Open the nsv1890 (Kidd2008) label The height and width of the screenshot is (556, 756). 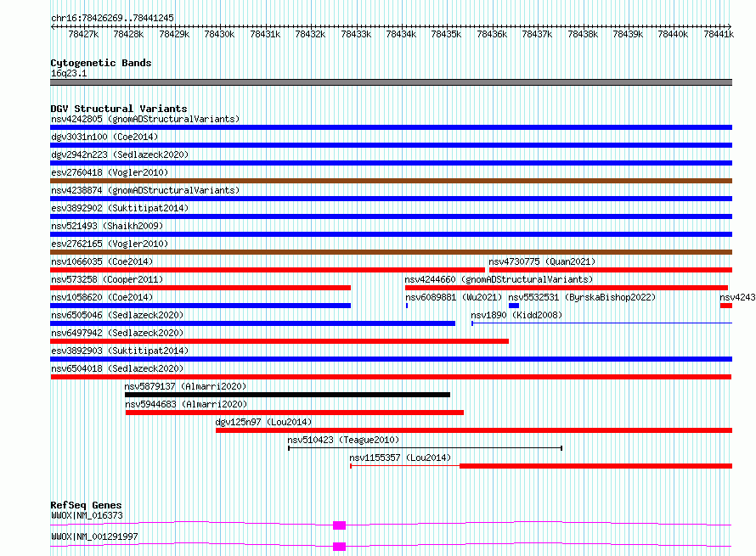point(516,315)
